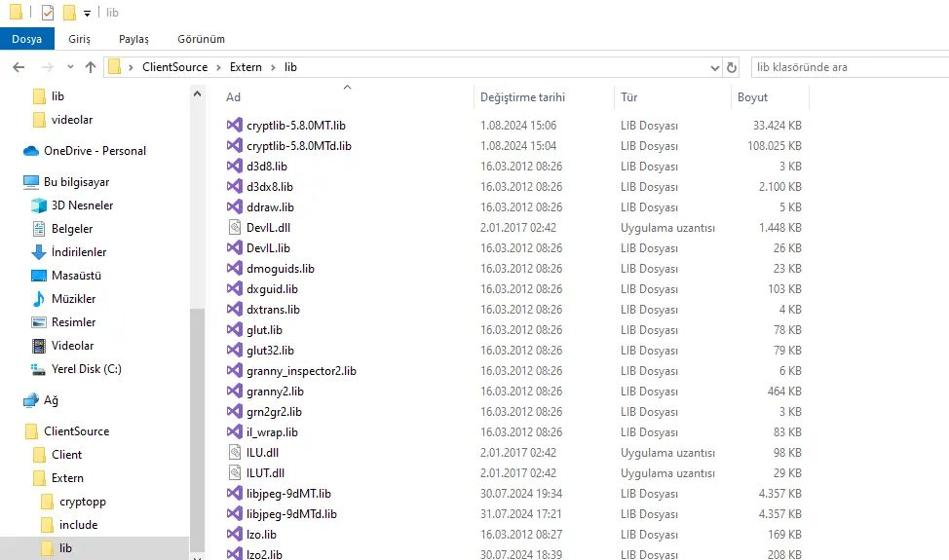
Task: Select Bu bilgisayar in navigation pane
Action: pos(76,182)
